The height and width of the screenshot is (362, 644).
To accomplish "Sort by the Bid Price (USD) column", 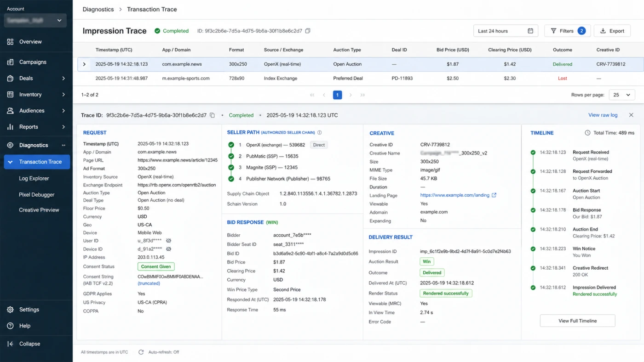I will 453,50.
